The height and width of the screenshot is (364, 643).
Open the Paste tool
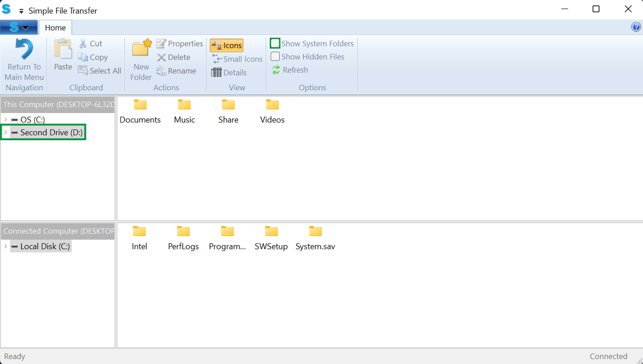[x=63, y=57]
